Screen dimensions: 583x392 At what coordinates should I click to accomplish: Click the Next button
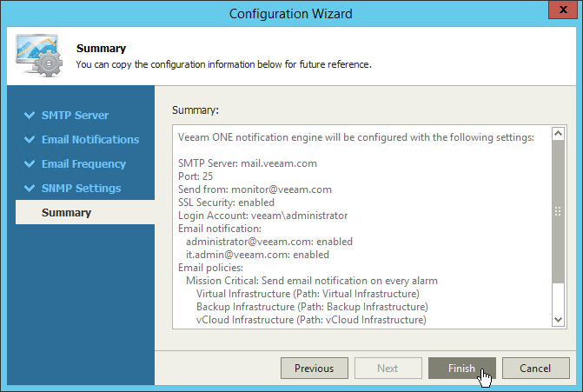pos(388,369)
